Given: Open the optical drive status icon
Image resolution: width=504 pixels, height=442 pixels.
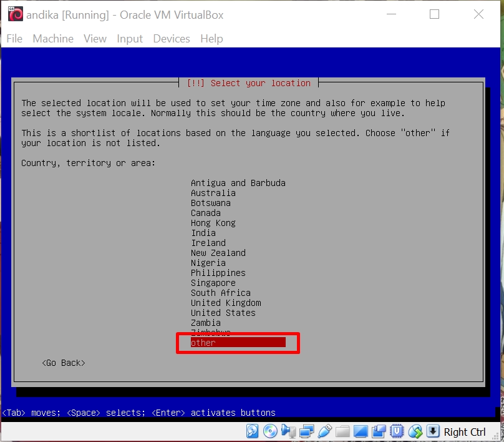Looking at the screenshot, I should 270,431.
